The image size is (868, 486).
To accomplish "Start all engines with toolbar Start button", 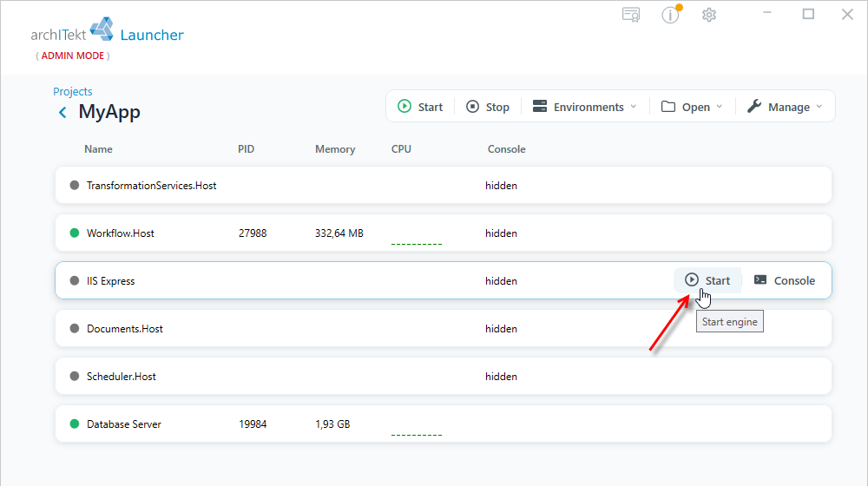I will (x=421, y=107).
